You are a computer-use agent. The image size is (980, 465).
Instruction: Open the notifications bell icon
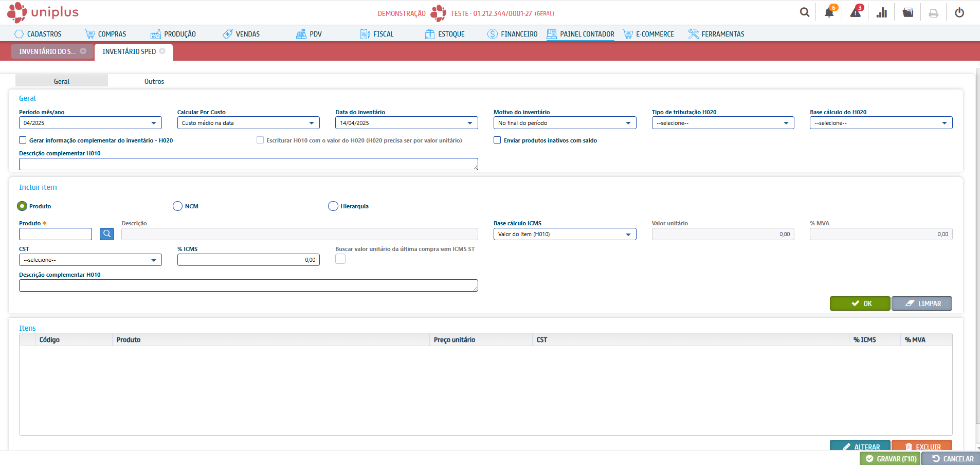click(829, 13)
